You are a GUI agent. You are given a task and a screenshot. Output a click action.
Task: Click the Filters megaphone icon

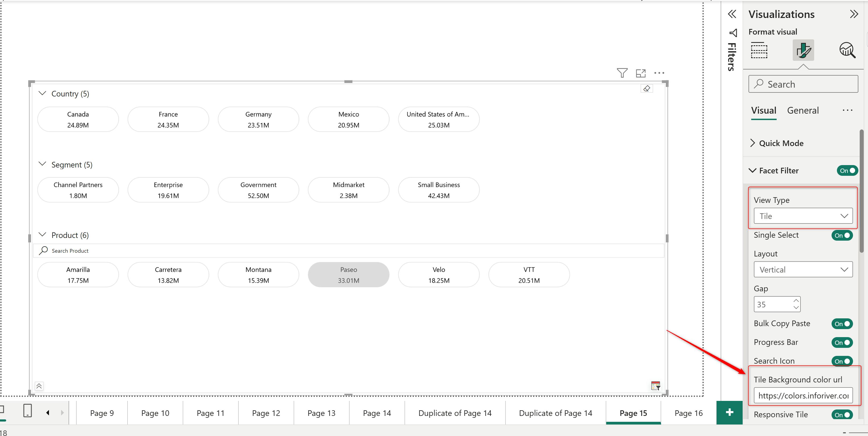point(733,33)
